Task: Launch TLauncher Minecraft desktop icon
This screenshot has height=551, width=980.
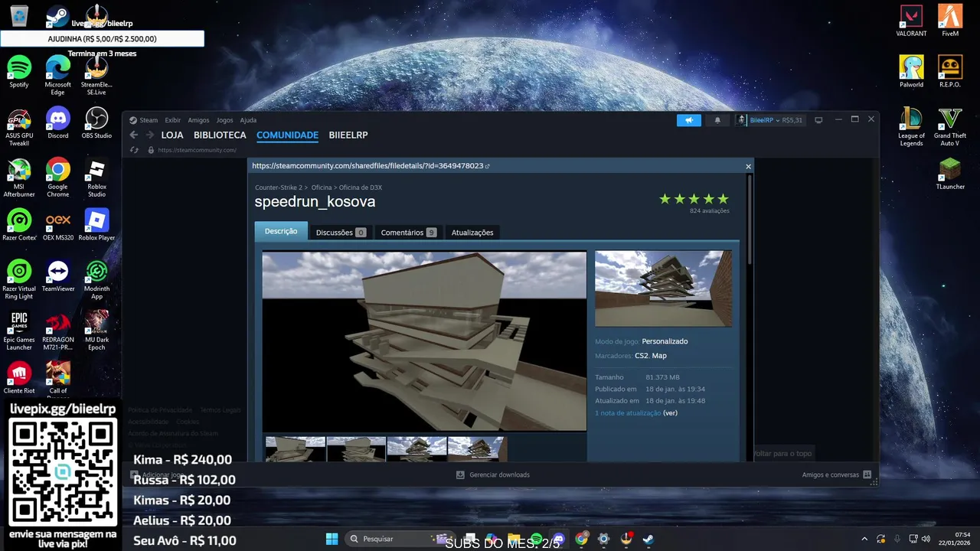Action: click(950, 174)
